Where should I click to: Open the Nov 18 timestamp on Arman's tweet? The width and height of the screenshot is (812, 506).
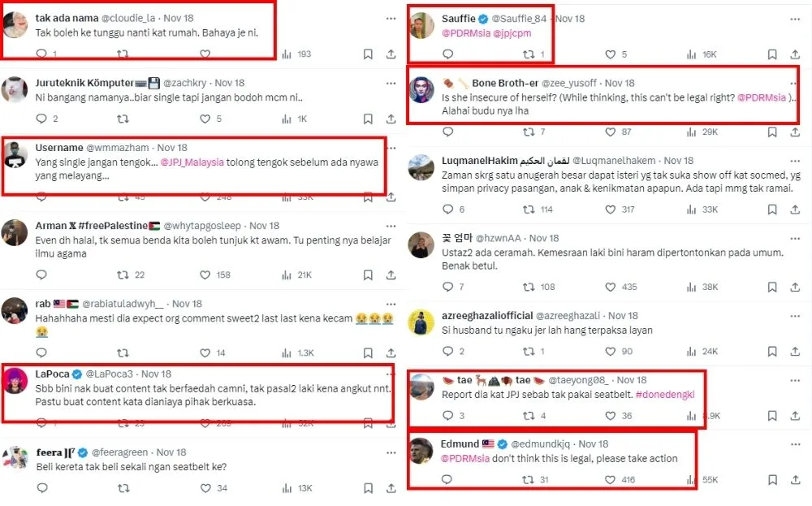tap(264, 225)
